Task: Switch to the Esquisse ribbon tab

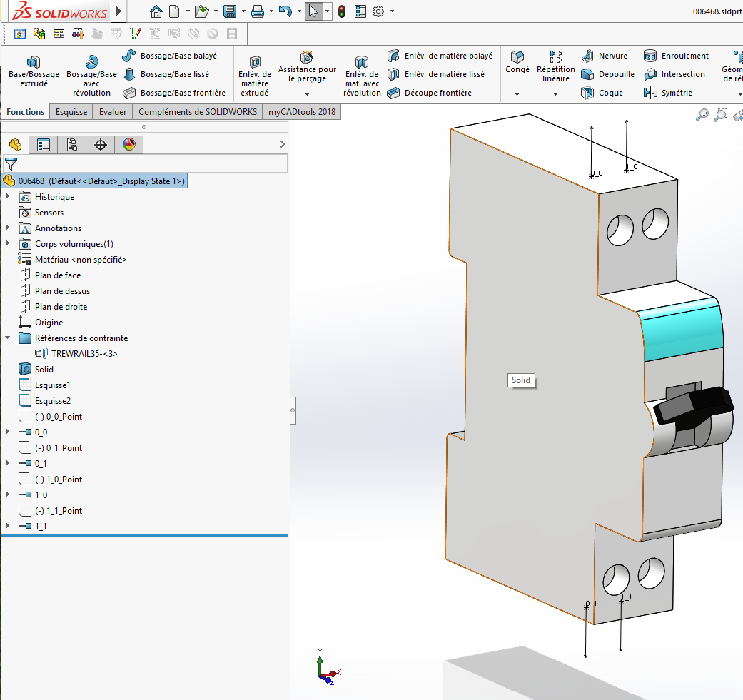Action: 71,112
